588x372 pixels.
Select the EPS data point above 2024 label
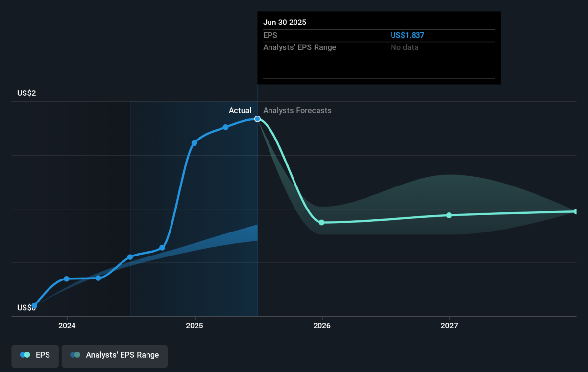(67, 279)
